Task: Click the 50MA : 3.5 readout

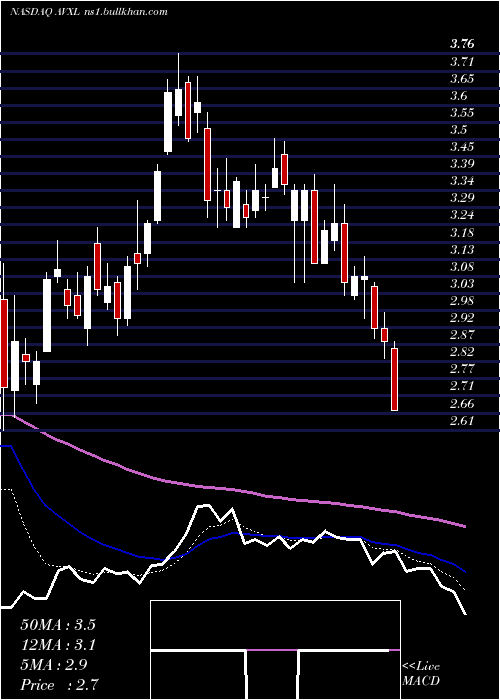Action: pos(58,625)
